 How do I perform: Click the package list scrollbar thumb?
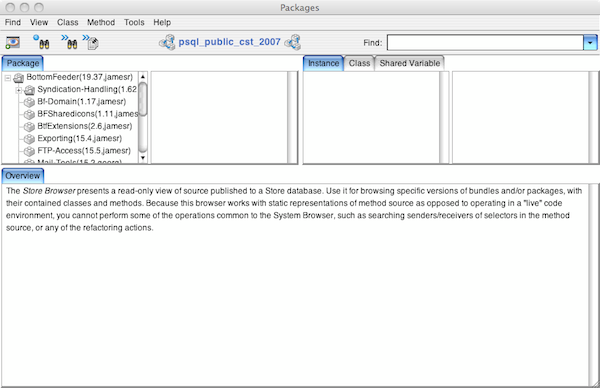tap(143, 99)
